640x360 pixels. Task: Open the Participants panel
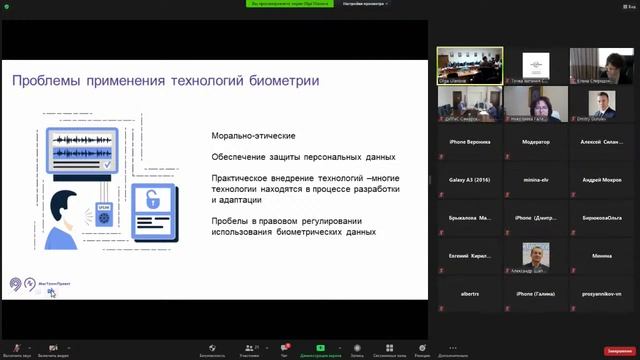pos(249,350)
